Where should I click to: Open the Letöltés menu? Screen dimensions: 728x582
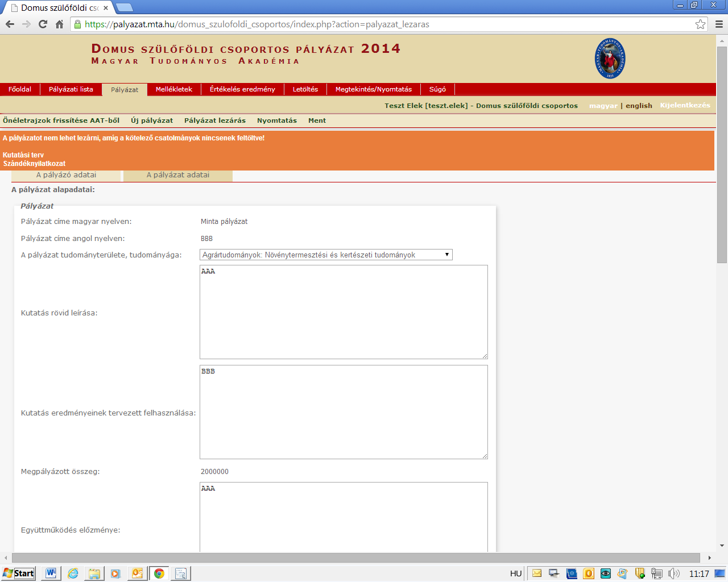coord(305,89)
